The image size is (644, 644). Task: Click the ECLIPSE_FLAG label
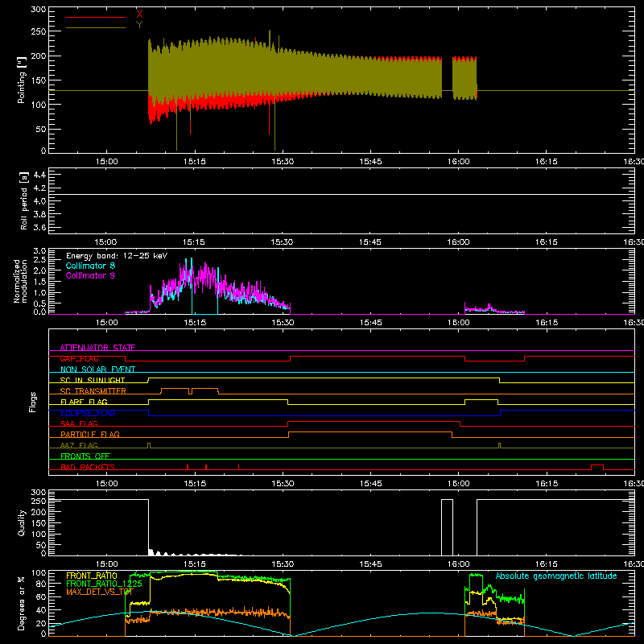coord(88,413)
